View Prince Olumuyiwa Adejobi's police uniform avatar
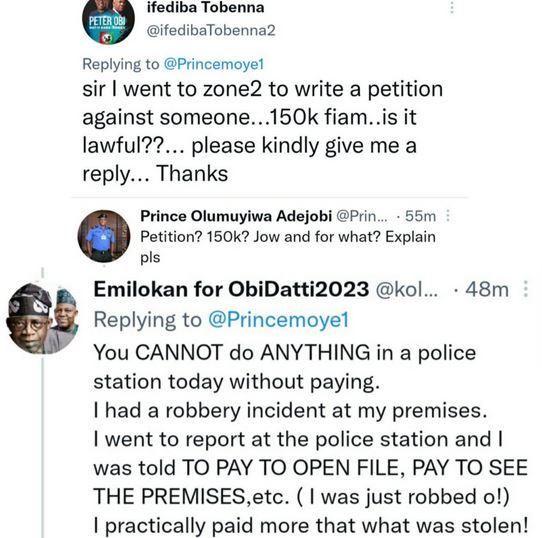 point(104,236)
